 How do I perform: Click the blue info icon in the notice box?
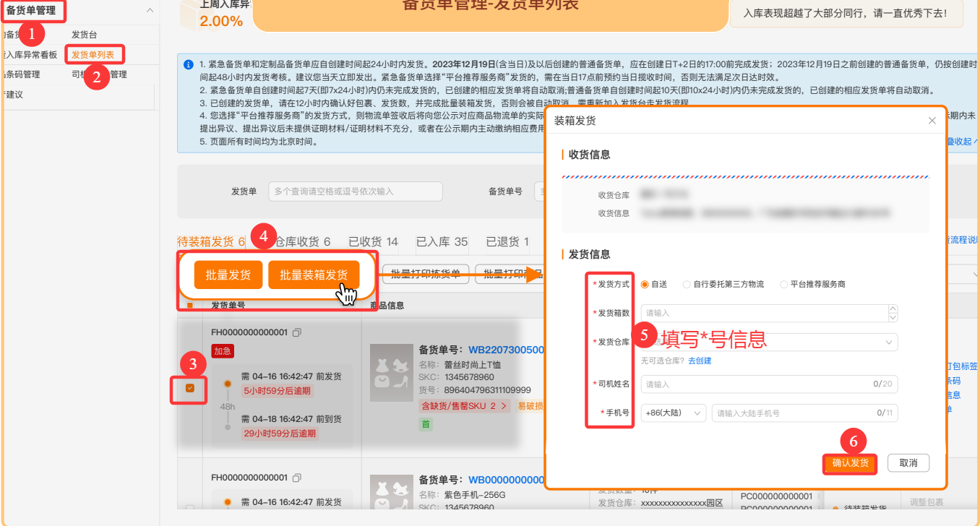click(189, 64)
